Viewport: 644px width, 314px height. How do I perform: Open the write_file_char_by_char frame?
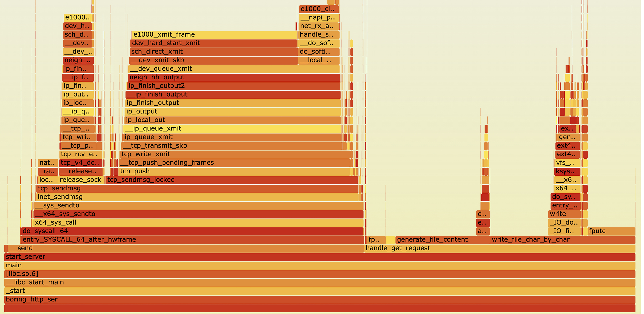pyautogui.click(x=562, y=240)
